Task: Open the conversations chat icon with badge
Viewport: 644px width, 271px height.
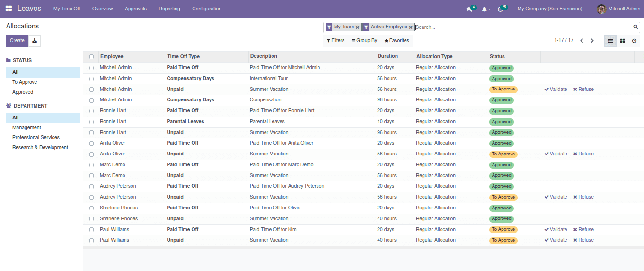Action: (x=469, y=9)
